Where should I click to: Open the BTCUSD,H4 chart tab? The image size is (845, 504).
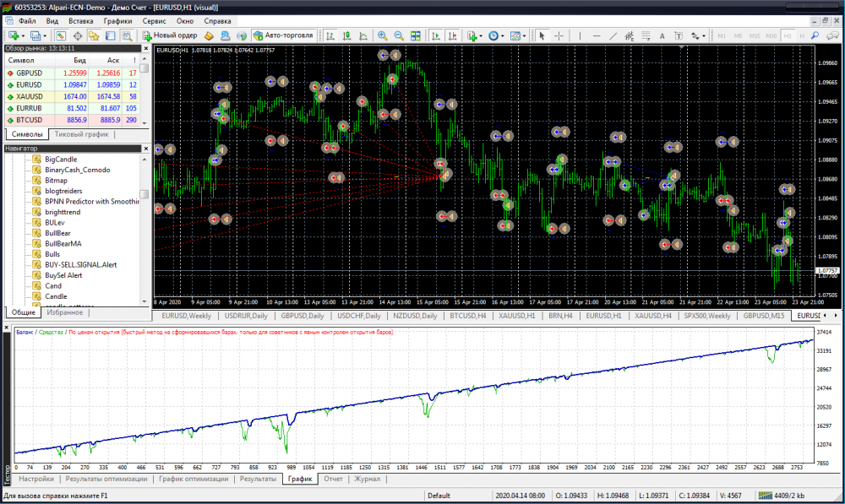click(x=468, y=316)
